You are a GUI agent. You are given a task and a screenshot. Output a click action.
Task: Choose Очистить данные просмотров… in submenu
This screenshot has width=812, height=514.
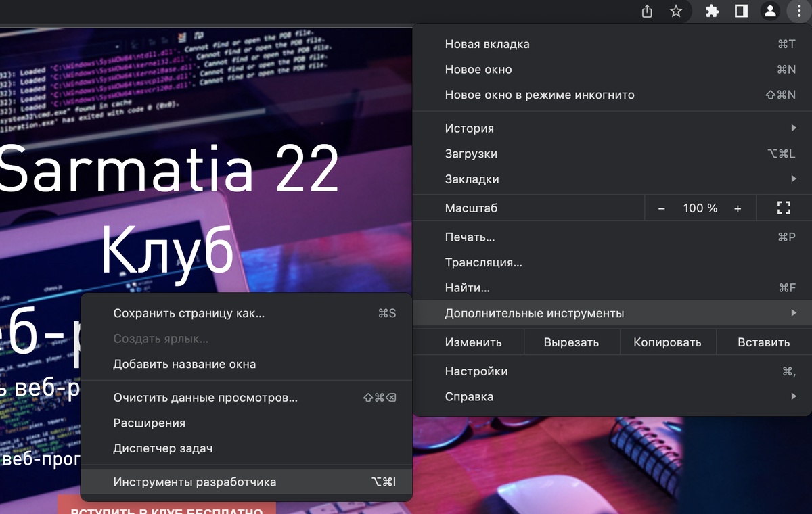(x=246, y=398)
